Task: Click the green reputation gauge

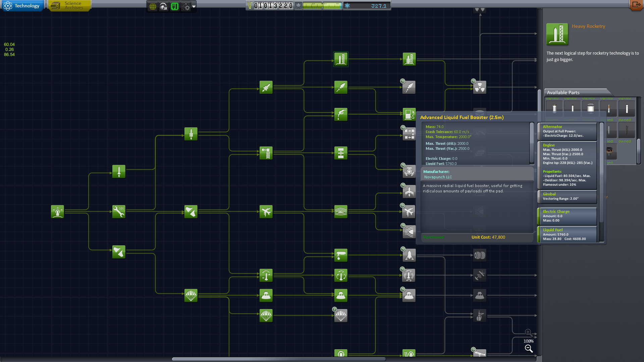Action: (322, 6)
